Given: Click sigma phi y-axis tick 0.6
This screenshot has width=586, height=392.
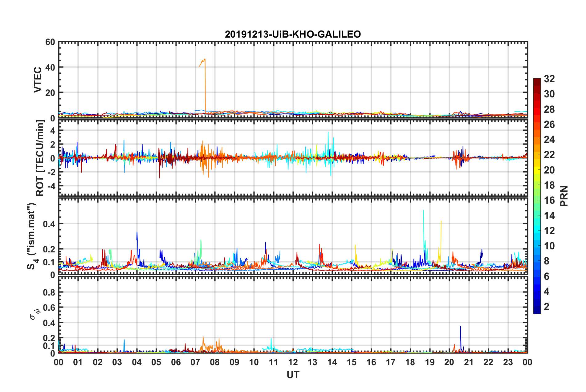Looking at the screenshot, I should [49, 308].
